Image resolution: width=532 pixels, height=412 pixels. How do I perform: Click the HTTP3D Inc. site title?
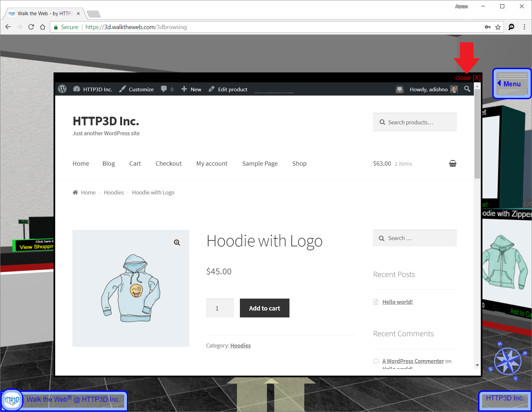pyautogui.click(x=106, y=121)
